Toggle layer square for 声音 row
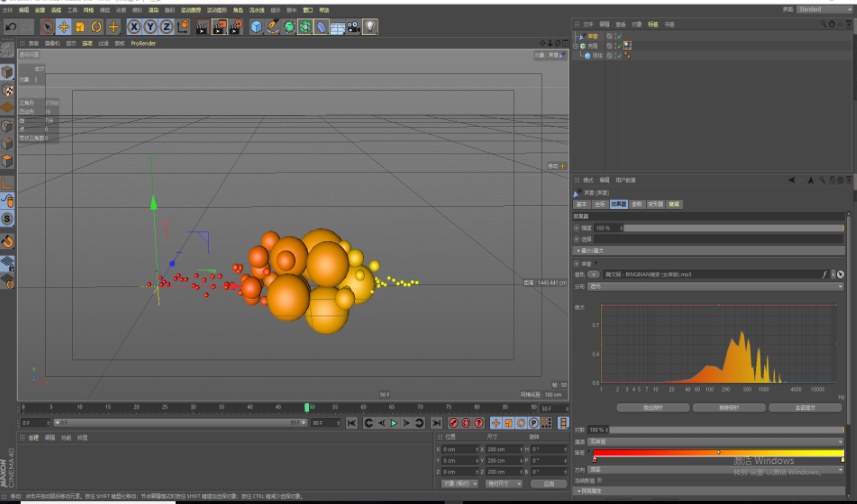The height and width of the screenshot is (504, 857). click(609, 36)
